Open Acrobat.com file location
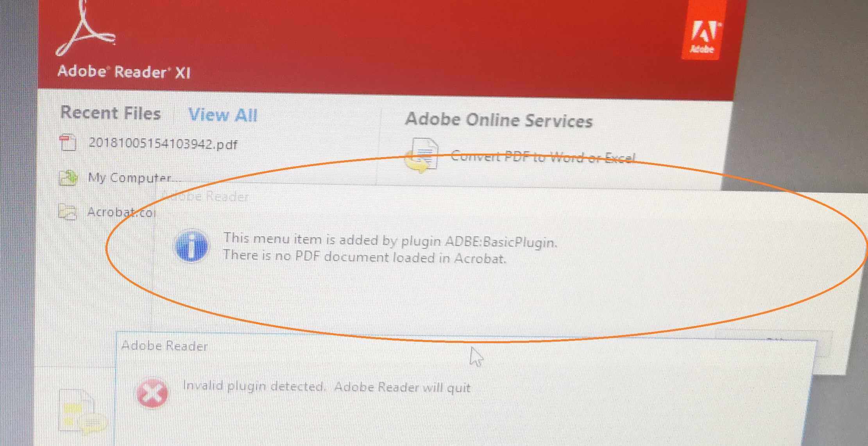868x446 pixels. tap(122, 212)
